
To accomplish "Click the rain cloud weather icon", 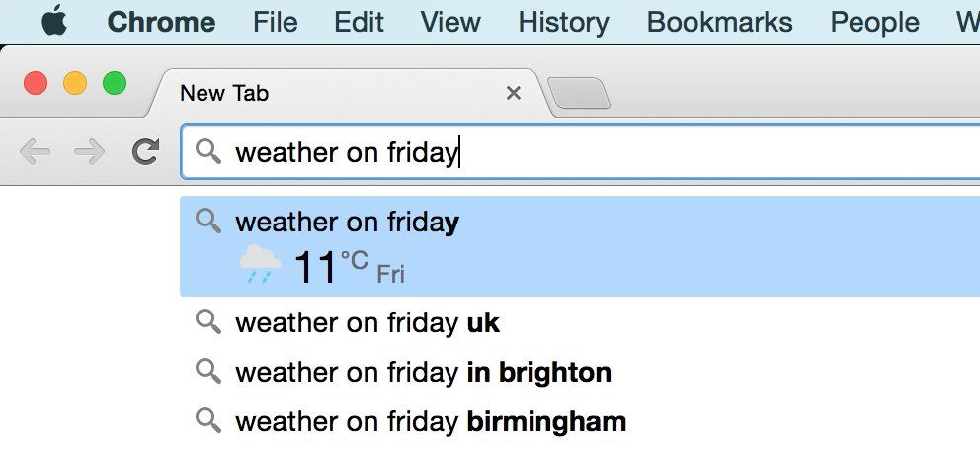I will click(x=261, y=265).
